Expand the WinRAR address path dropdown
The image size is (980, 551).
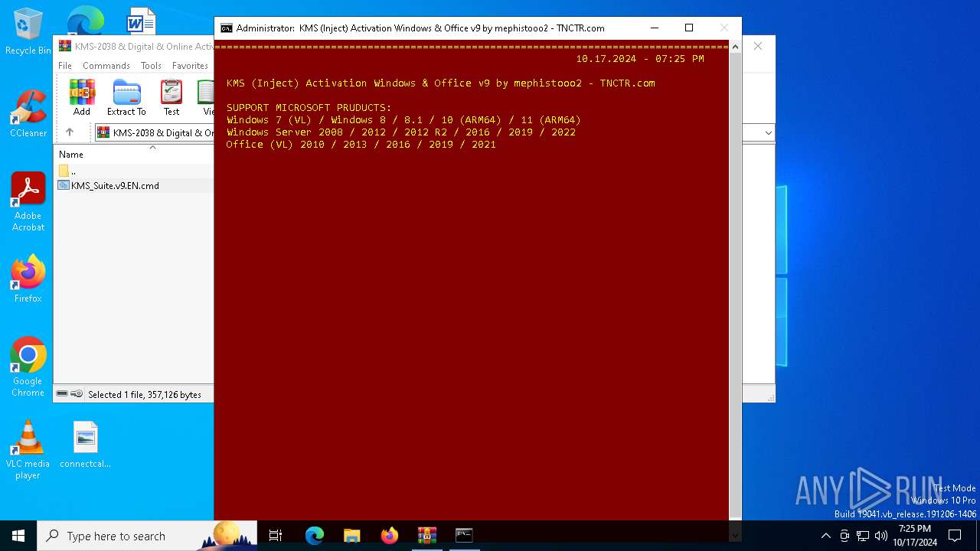click(768, 133)
